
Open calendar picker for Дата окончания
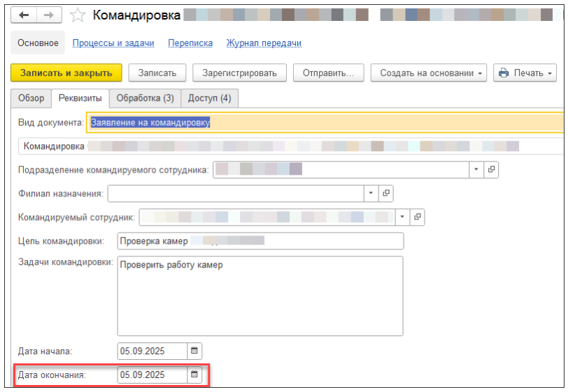[x=194, y=375]
